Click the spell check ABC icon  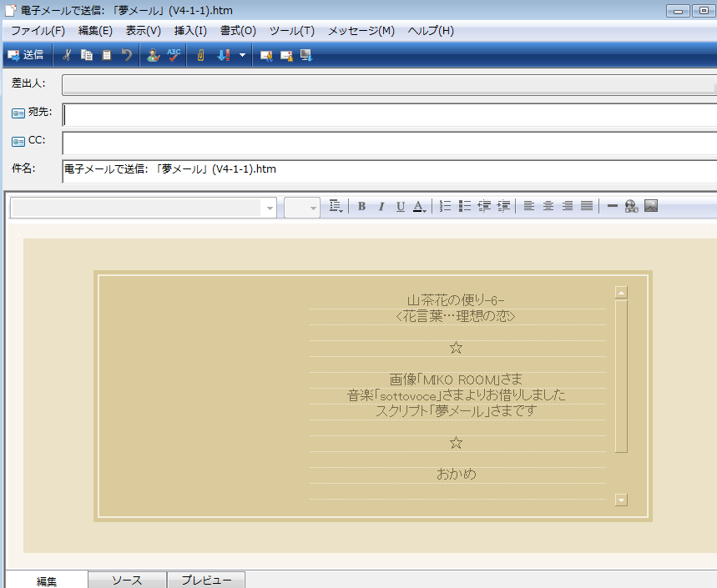(x=174, y=55)
